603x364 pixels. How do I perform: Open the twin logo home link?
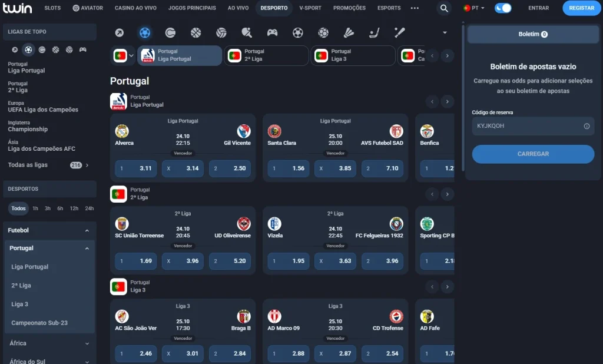click(x=17, y=8)
